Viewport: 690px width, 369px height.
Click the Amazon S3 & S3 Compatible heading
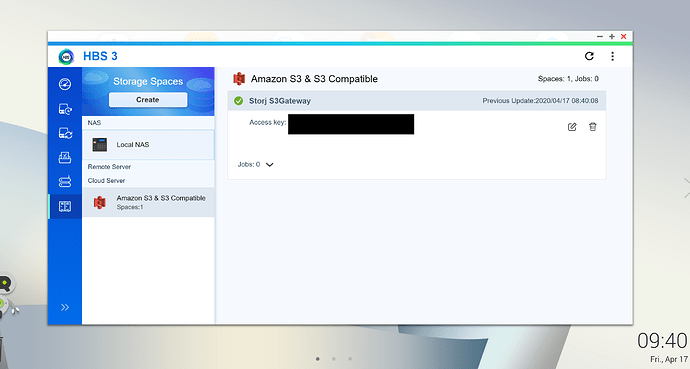pos(314,79)
